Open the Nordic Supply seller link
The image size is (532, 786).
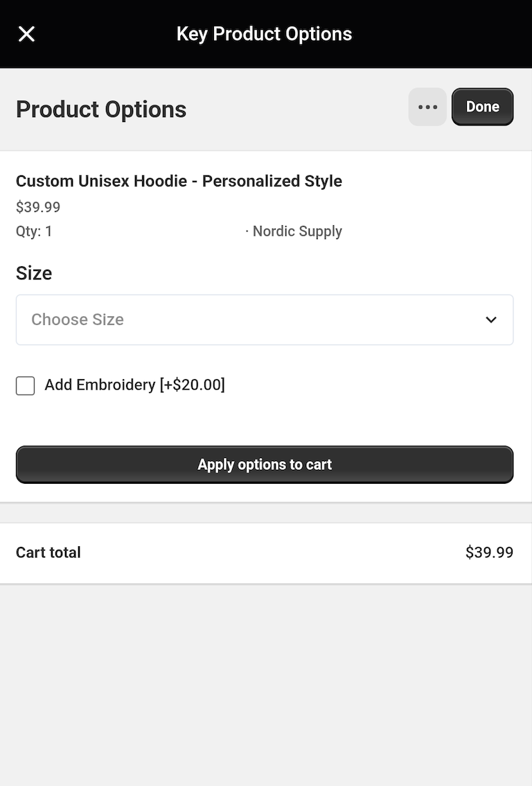pos(297,231)
